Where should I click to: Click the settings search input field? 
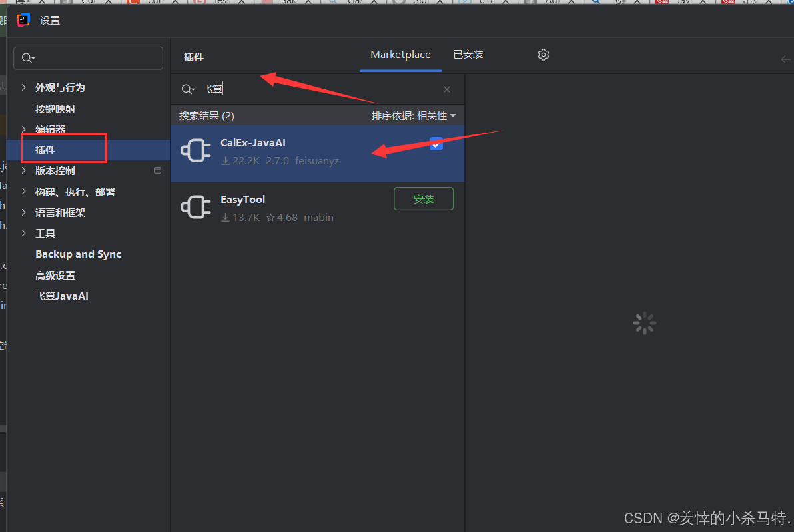tap(88, 58)
